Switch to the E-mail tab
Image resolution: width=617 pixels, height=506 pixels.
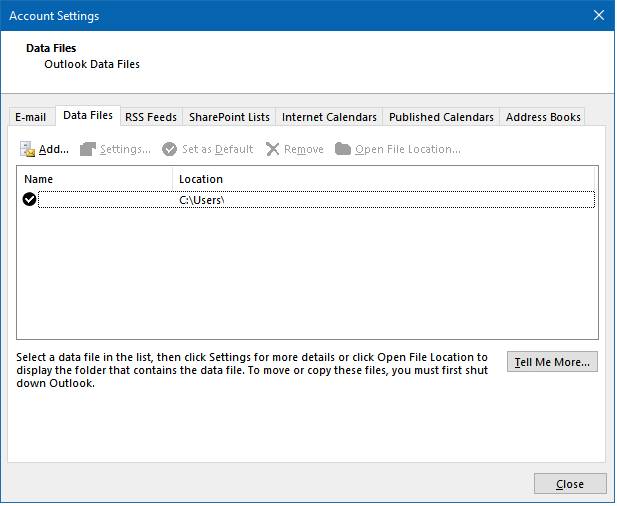(31, 117)
